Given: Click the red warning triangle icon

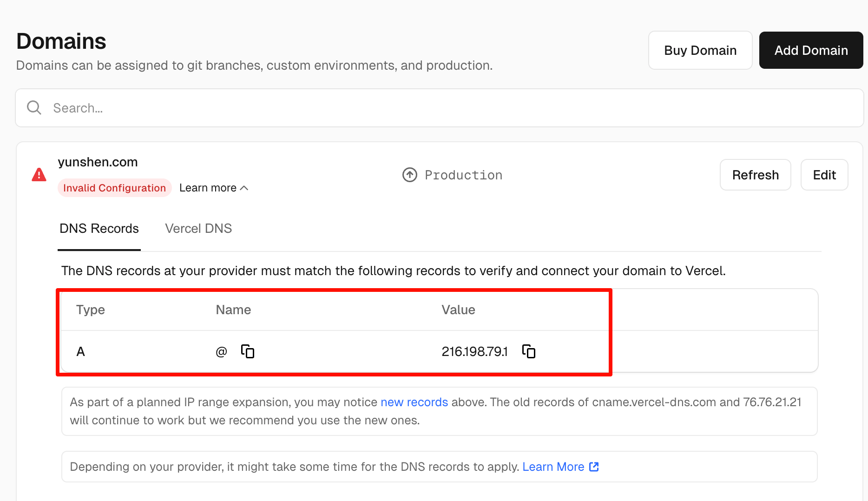Looking at the screenshot, I should (x=39, y=175).
